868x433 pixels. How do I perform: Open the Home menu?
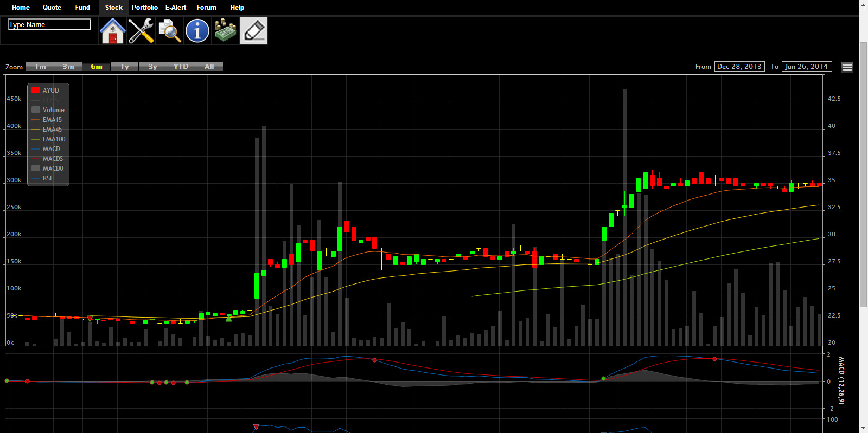(21, 8)
